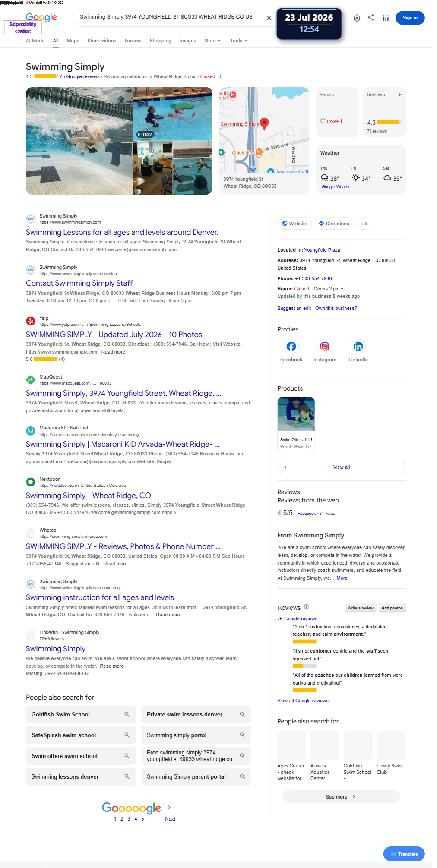Switch to the Forums tab
The image size is (437, 868).
(133, 41)
